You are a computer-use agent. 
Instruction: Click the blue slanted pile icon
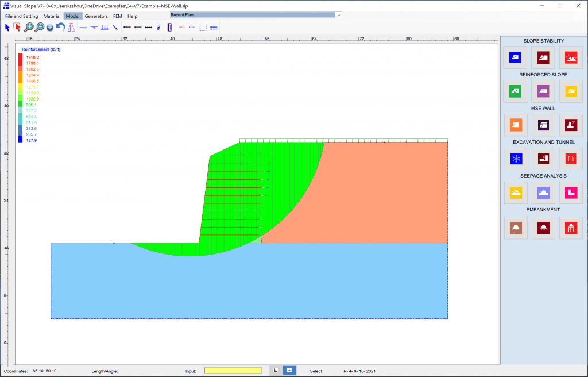(158, 28)
